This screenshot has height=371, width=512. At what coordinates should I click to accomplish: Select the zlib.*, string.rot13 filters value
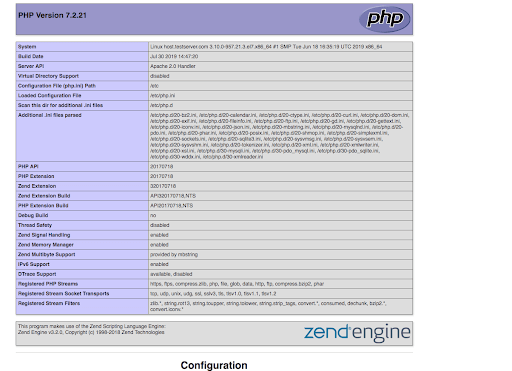(268, 306)
